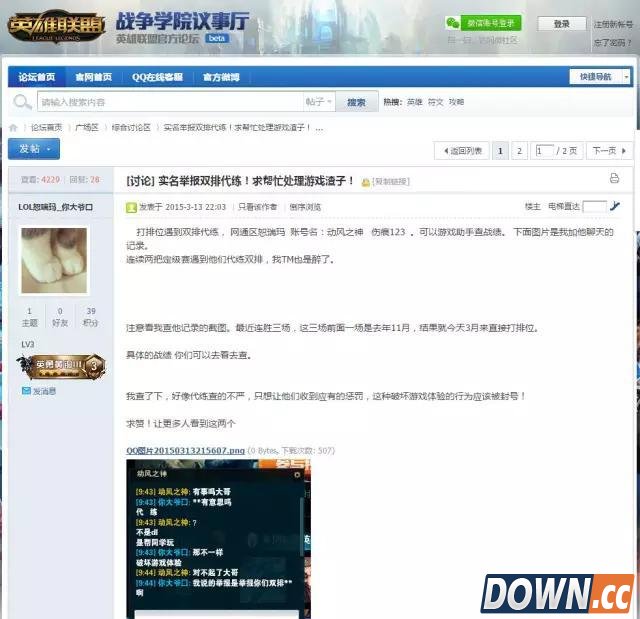The height and width of the screenshot is (619, 640).
Task: Go to page 1 of thread
Action: [500, 151]
